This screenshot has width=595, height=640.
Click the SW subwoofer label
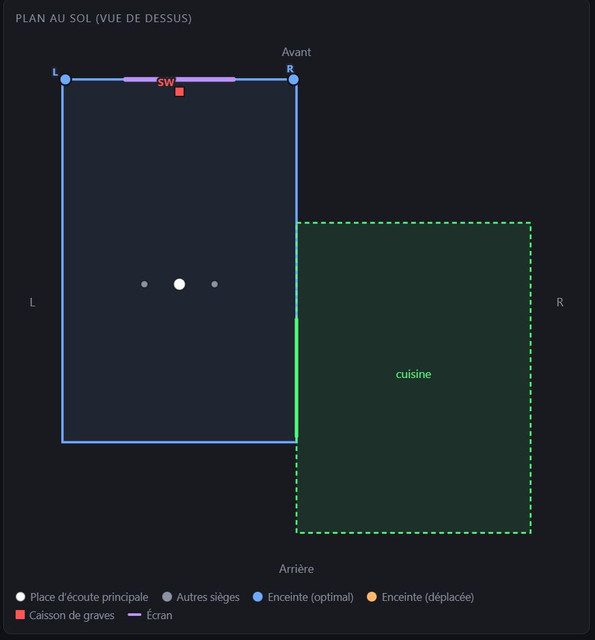click(166, 82)
